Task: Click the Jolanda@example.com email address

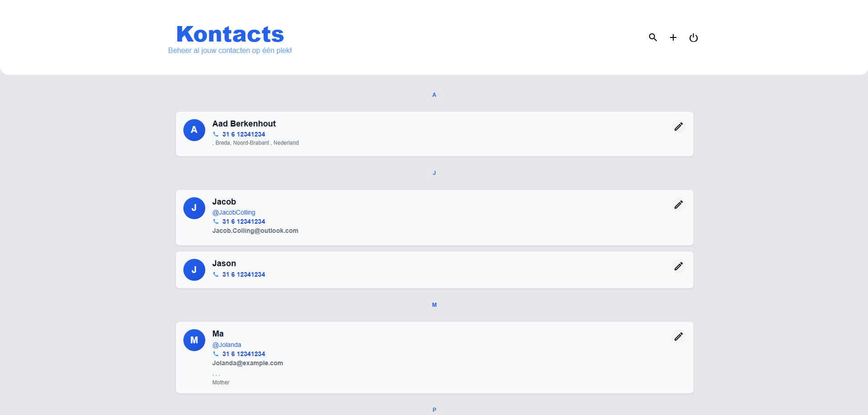Action: 247,363
